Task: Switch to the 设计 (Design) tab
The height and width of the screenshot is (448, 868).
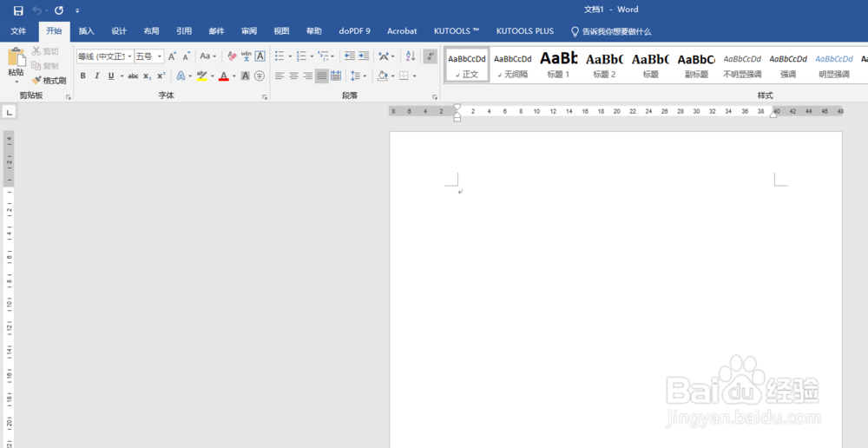Action: click(x=119, y=31)
